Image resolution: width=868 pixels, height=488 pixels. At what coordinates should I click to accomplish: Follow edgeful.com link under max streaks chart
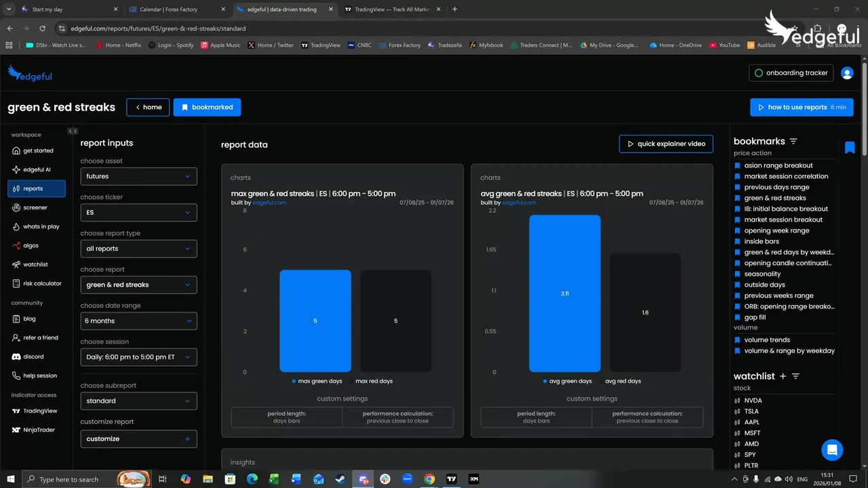click(x=270, y=203)
